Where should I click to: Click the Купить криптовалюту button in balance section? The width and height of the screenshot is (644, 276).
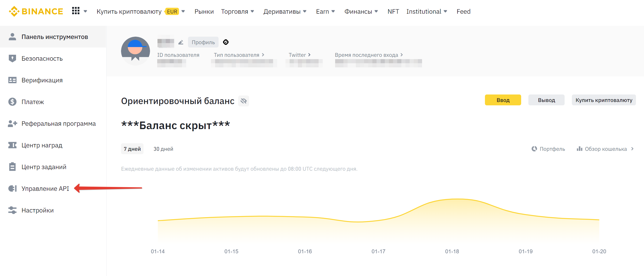tap(604, 100)
